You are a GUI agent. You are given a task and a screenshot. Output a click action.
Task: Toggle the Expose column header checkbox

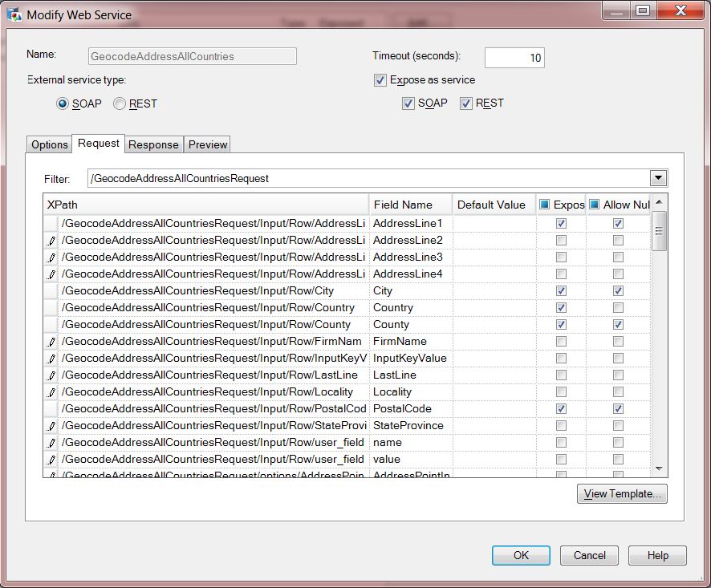pos(546,205)
